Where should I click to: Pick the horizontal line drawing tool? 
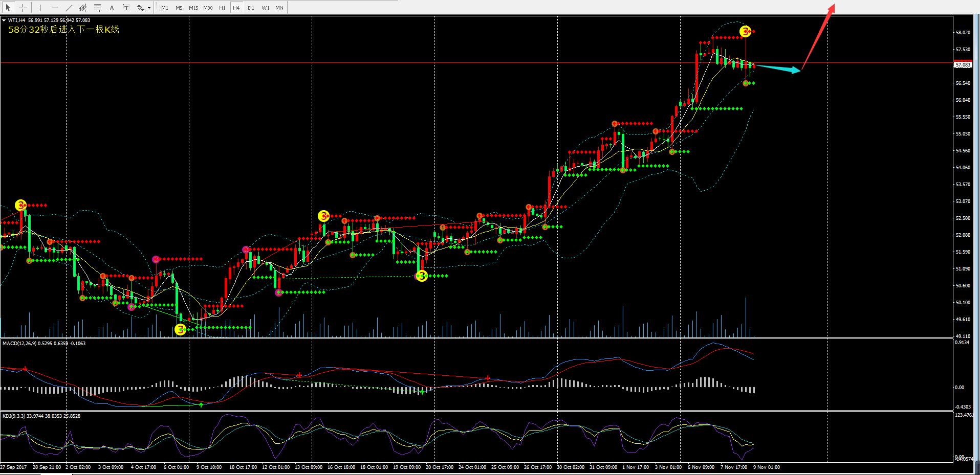[55, 8]
